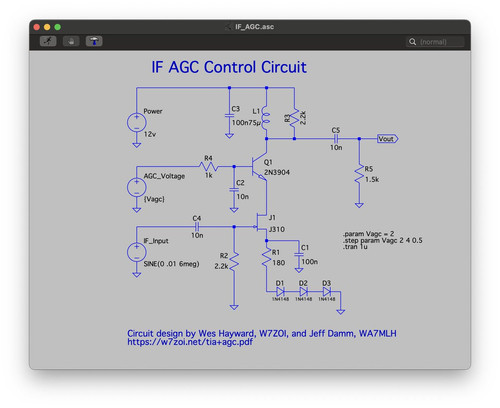The height and width of the screenshot is (408, 500).
Task: Select the IF_Input voltage source symbol
Action: (x=137, y=252)
